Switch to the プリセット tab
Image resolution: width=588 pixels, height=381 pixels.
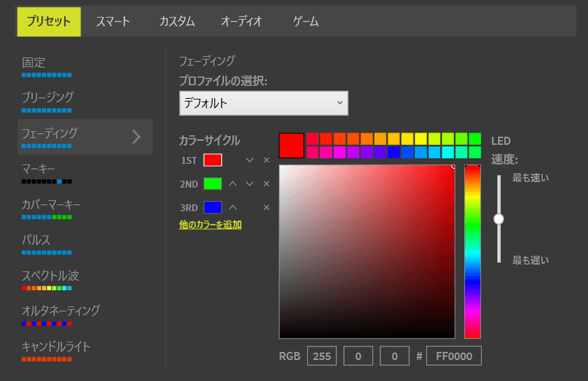[49, 22]
